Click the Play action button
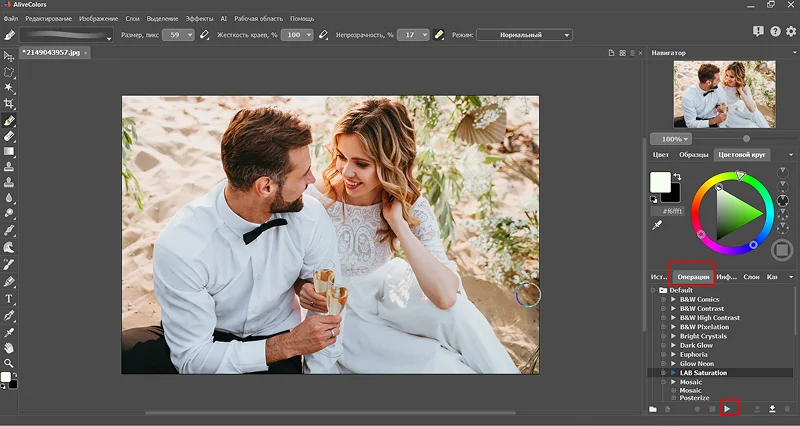 tap(728, 409)
